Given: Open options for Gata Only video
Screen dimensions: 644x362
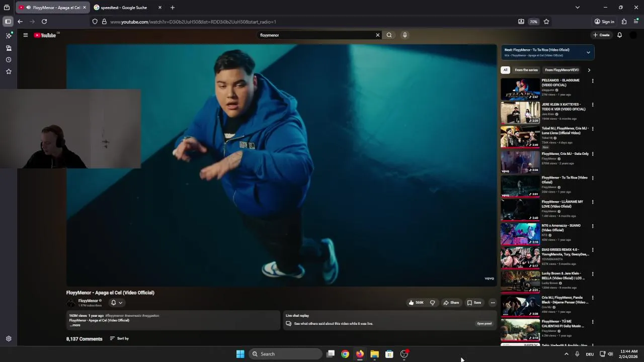Looking at the screenshot, I should (x=593, y=154).
